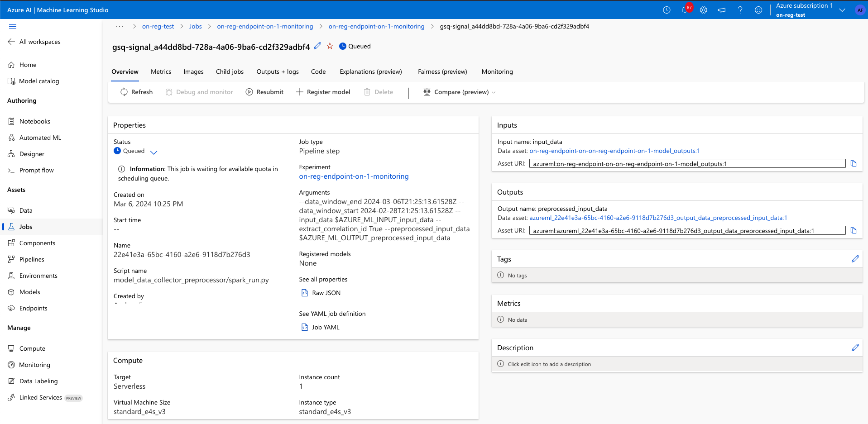Open account avatar AF

(860, 10)
